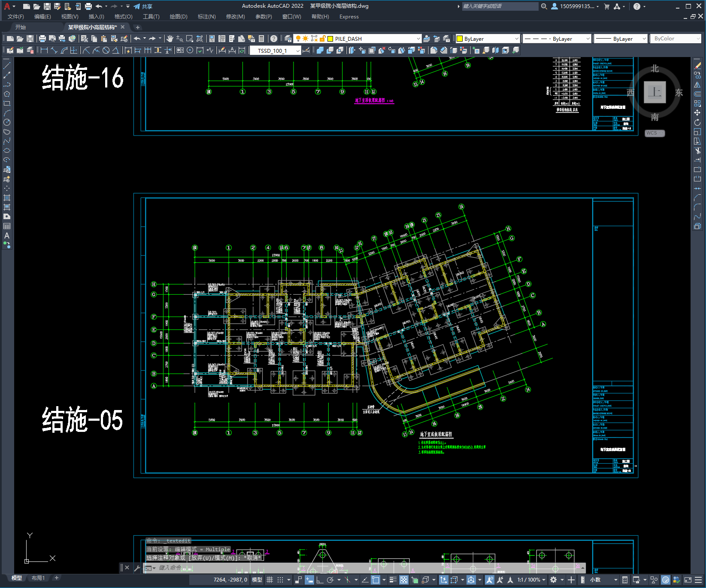Select the Linear dimension tool

pos(44,50)
